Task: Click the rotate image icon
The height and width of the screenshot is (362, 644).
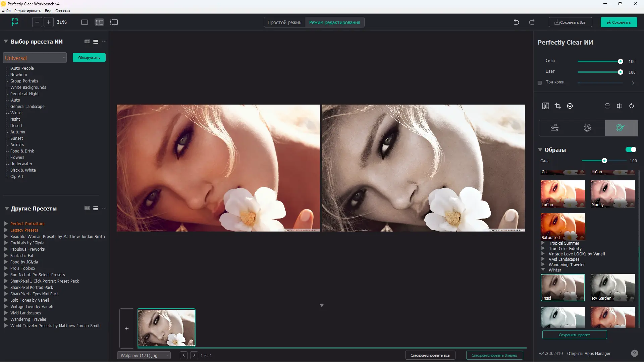Action: [x=632, y=106]
